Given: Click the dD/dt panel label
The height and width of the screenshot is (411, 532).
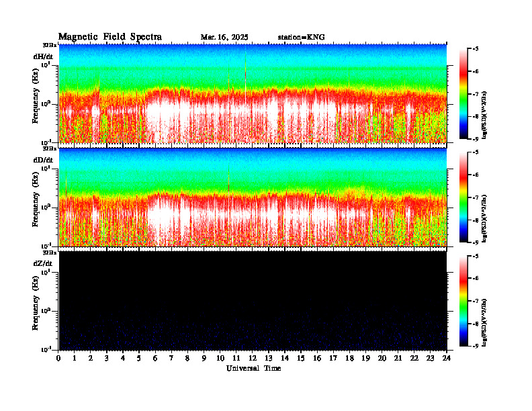Looking at the screenshot, I should pos(43,160).
